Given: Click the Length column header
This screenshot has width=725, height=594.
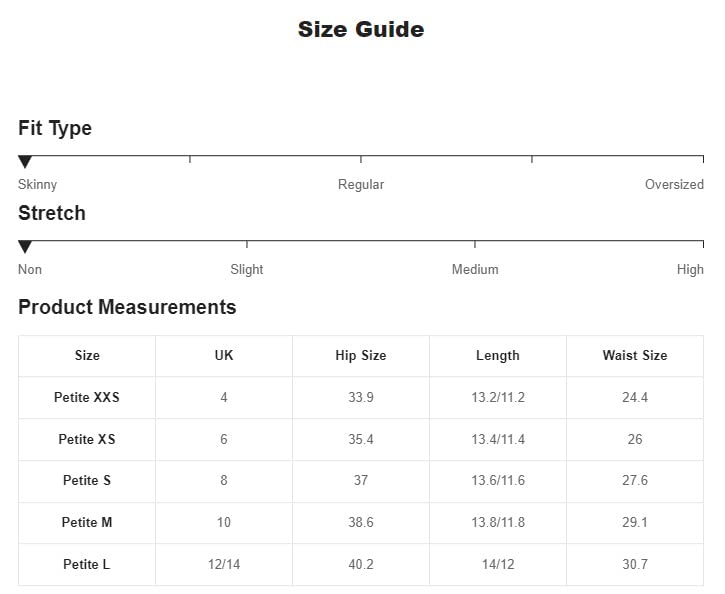Looking at the screenshot, I should (498, 356).
